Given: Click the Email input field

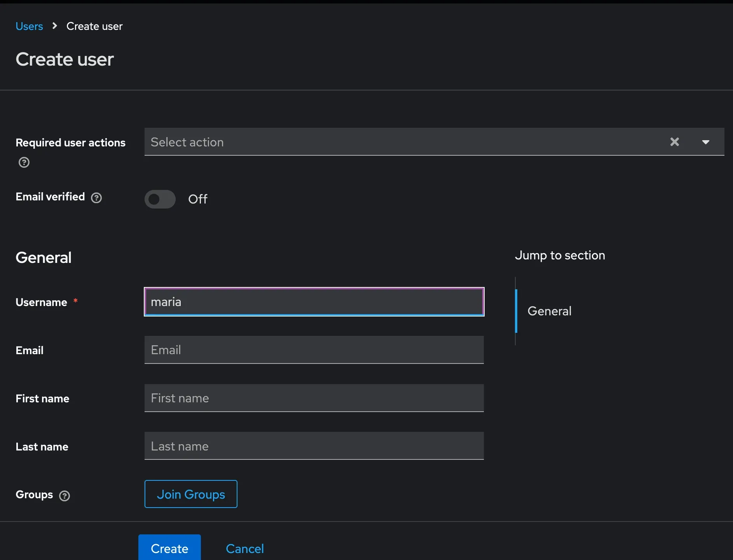Looking at the screenshot, I should click(x=314, y=350).
